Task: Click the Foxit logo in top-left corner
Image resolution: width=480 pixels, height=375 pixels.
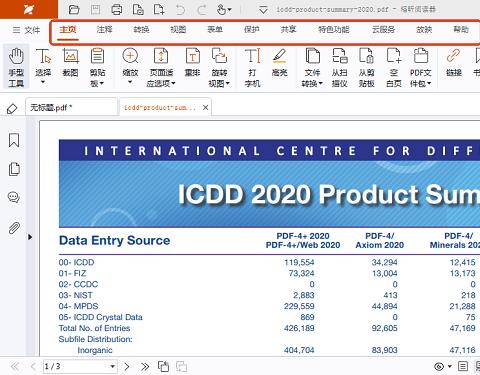Action: pyautogui.click(x=29, y=9)
